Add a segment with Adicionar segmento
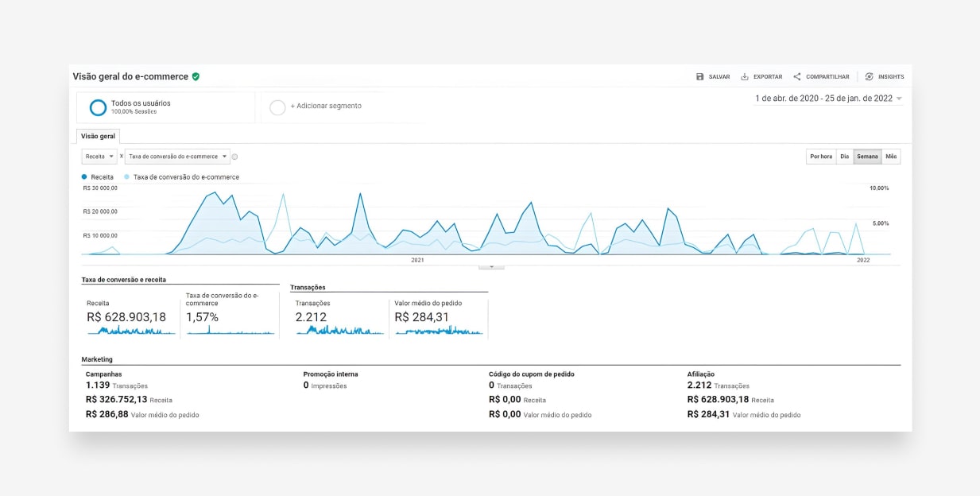 point(326,106)
